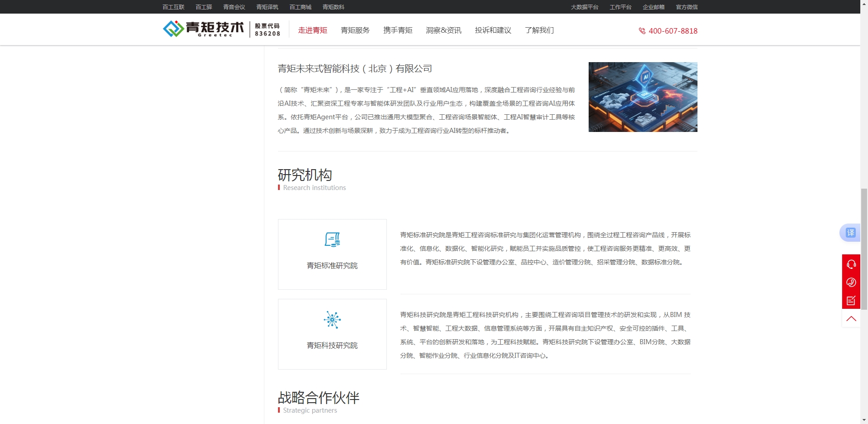Open the 青矩数科 top link
868x424 pixels.
[333, 7]
